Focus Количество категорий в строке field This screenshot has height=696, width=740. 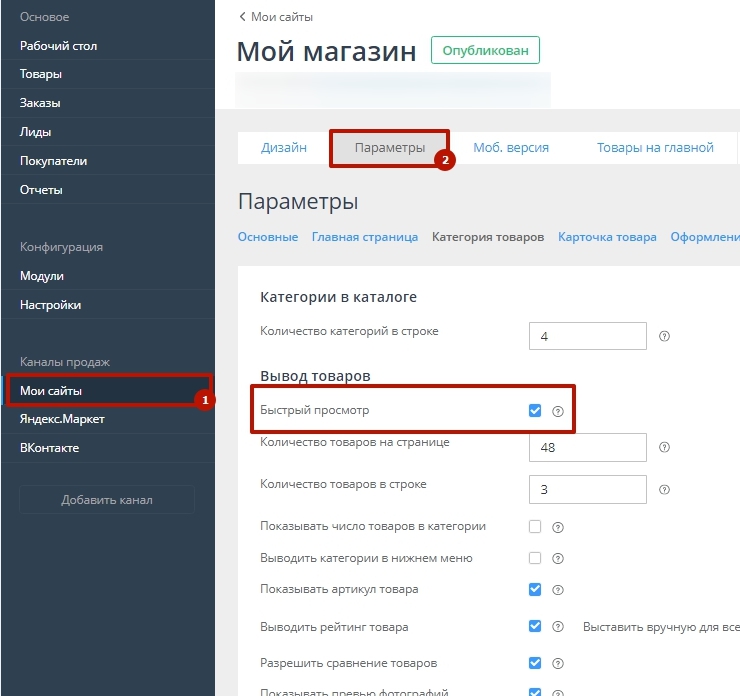click(x=588, y=336)
